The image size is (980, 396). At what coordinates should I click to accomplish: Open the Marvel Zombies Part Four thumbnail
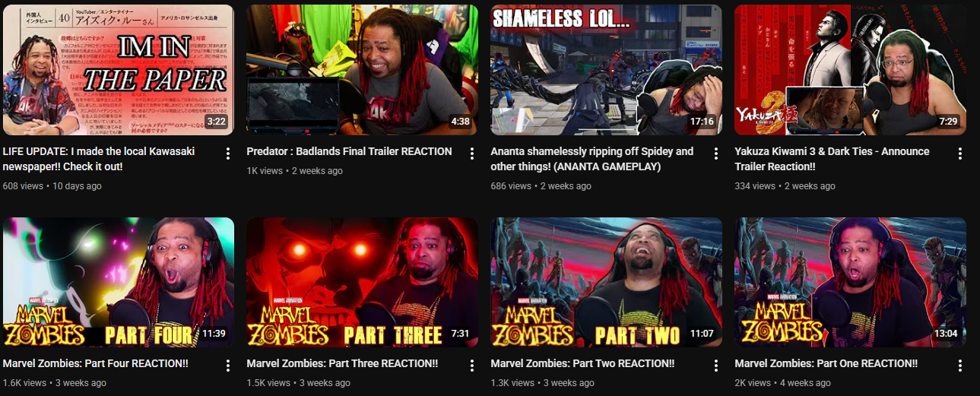tap(119, 283)
